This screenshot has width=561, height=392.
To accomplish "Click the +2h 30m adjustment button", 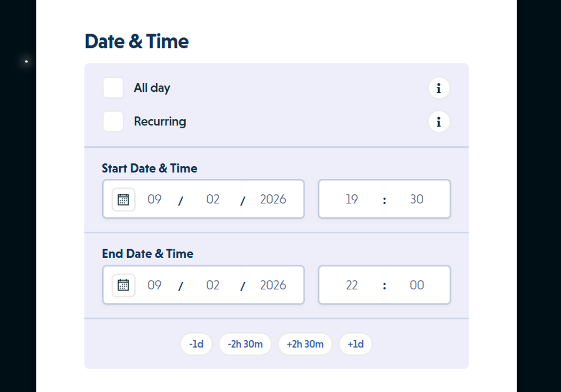I will click(305, 344).
